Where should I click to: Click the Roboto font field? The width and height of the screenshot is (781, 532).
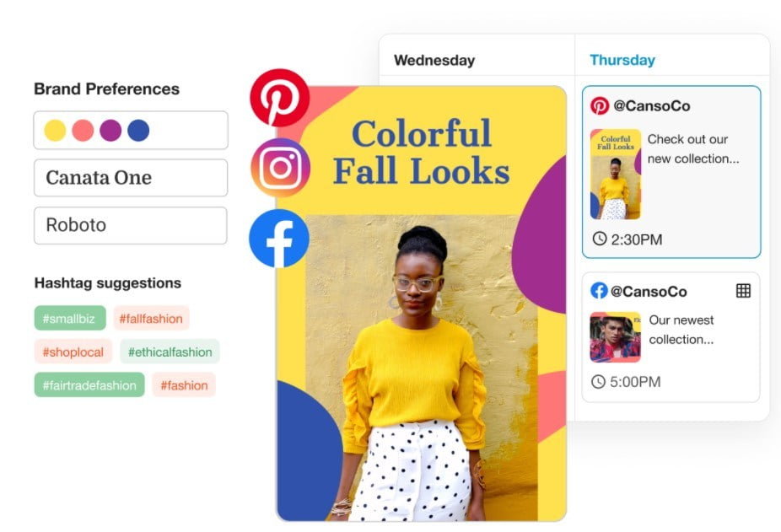tap(131, 226)
